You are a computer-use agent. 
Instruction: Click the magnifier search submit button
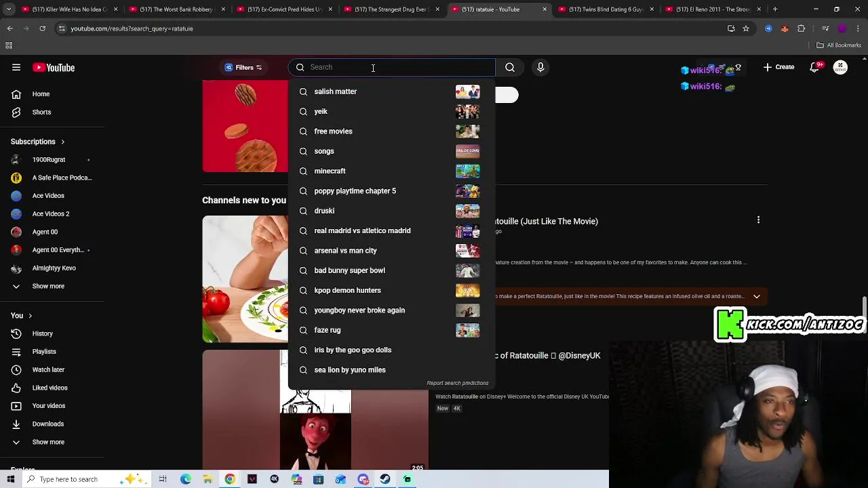pos(510,67)
